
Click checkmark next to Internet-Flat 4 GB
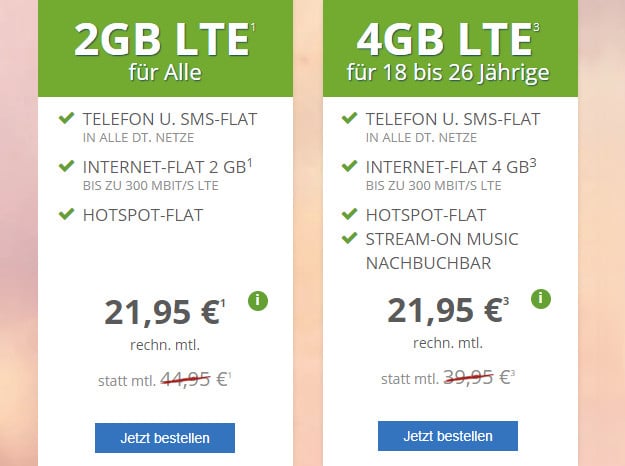click(x=349, y=166)
